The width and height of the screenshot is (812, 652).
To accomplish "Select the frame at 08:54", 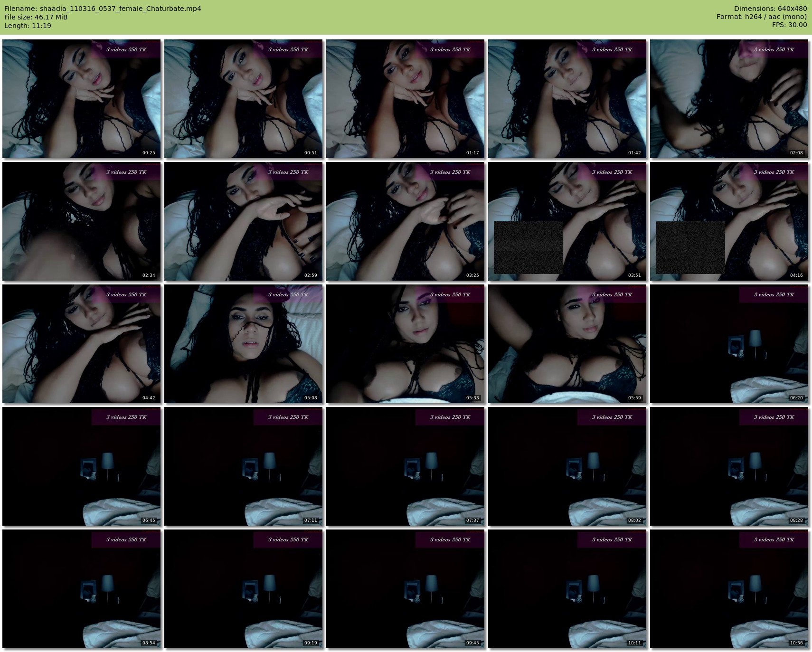I will pyautogui.click(x=82, y=589).
